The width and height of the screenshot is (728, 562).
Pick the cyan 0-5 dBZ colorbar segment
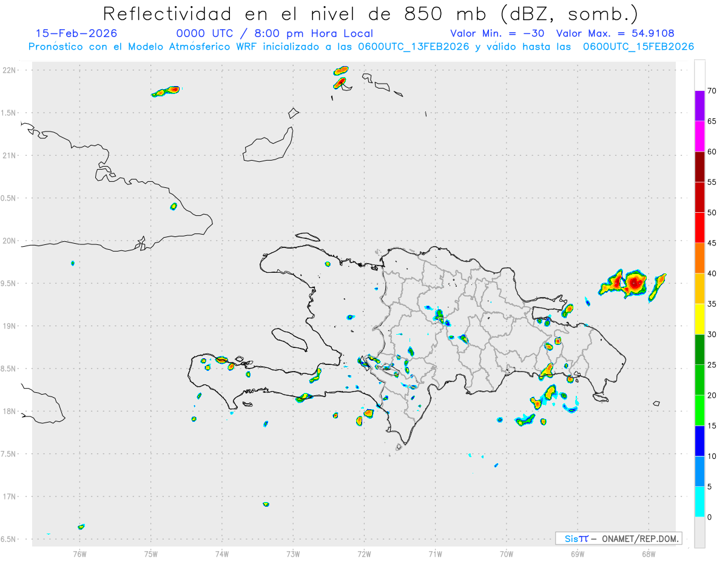click(x=699, y=502)
